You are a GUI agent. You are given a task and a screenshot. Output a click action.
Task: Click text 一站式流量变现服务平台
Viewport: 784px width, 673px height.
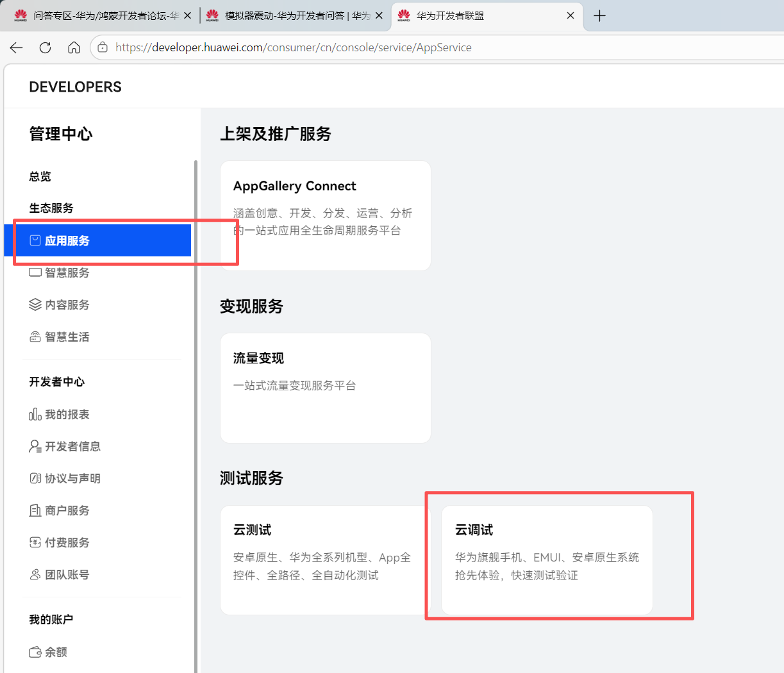295,385
